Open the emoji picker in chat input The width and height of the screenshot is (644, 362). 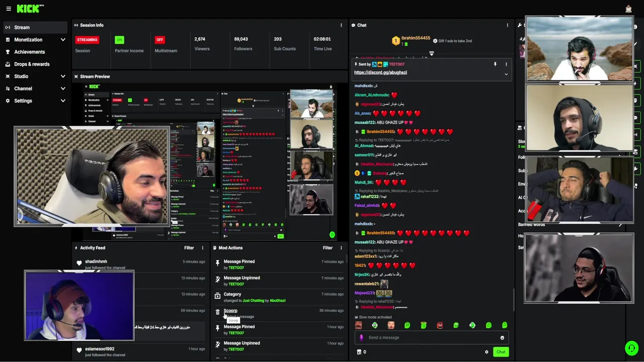click(502, 338)
